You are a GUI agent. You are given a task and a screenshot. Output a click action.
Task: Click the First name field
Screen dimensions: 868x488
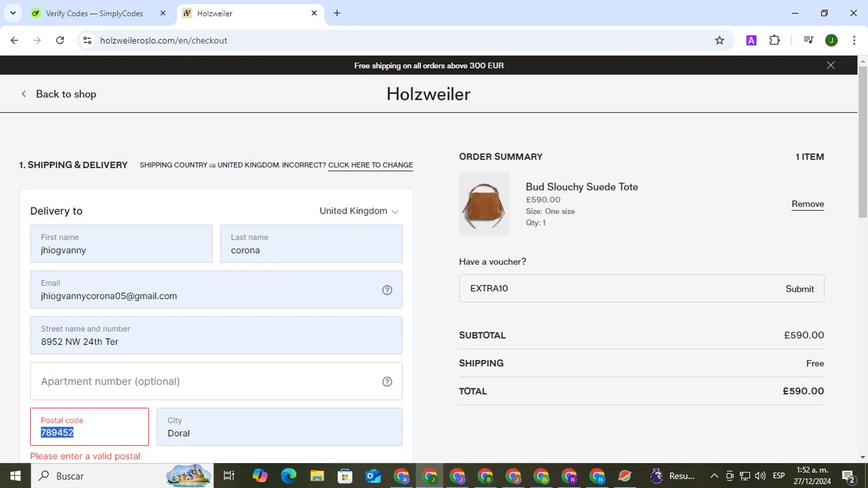point(121,244)
